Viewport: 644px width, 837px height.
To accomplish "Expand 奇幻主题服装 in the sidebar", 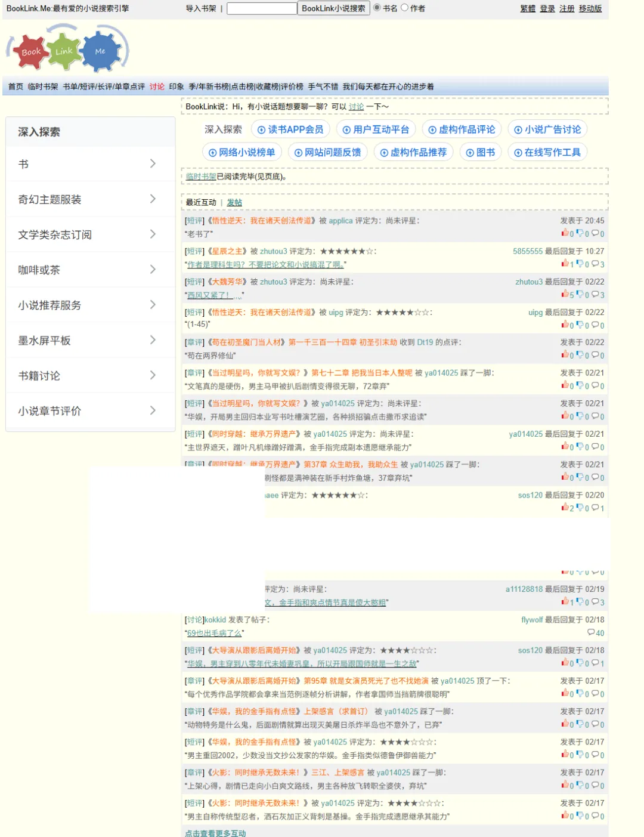I will pyautogui.click(x=90, y=199).
